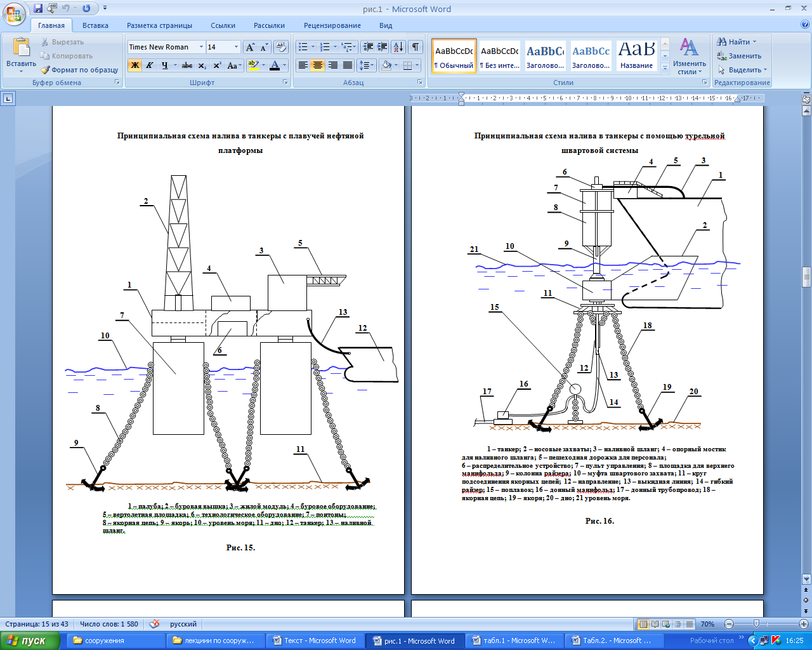Show paragraph marks with pilcrow icon
812x650 pixels.
(x=416, y=47)
